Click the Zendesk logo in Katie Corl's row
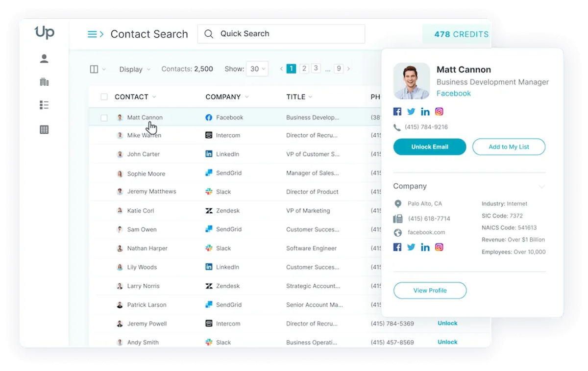The width and height of the screenshot is (588, 371). click(209, 211)
